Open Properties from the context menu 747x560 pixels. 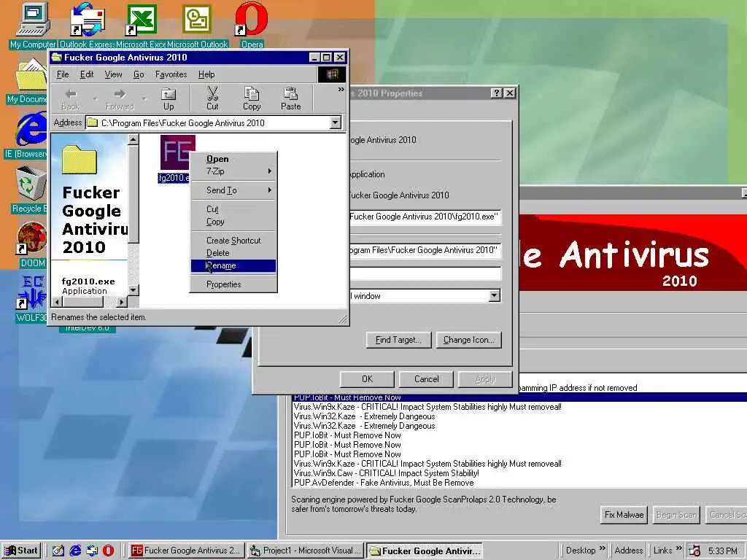click(x=233, y=284)
